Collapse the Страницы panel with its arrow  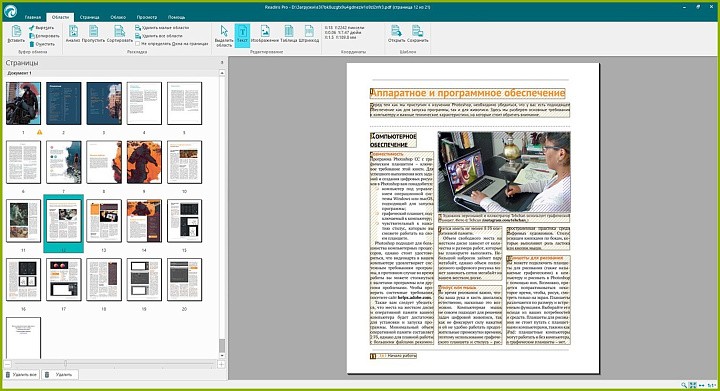[x=222, y=63]
